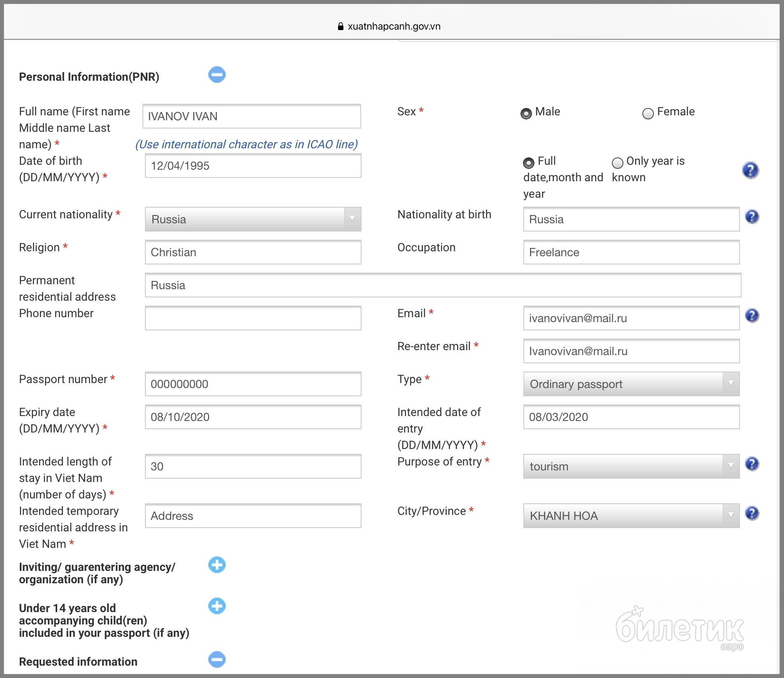This screenshot has height=678, width=784.
Task: Click help icon beside Purpose of entry
Action: pyautogui.click(x=752, y=464)
